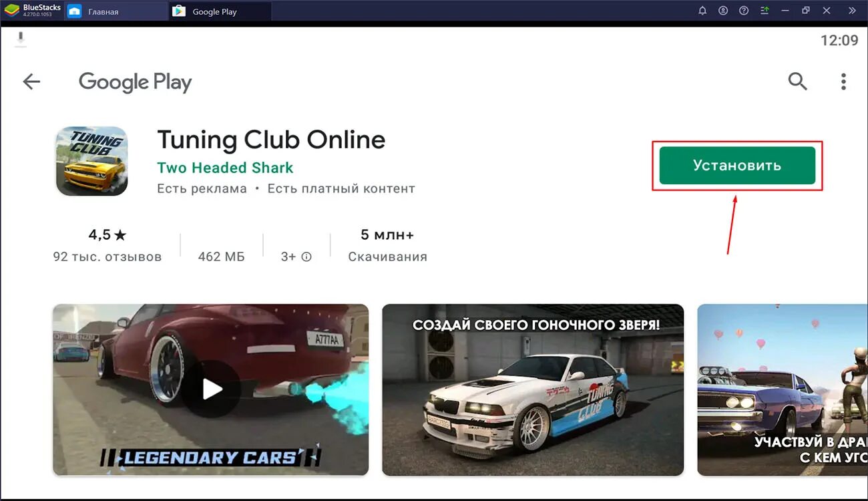868x501 pixels.
Task: Click the Tuning Club Online title
Action: (271, 140)
